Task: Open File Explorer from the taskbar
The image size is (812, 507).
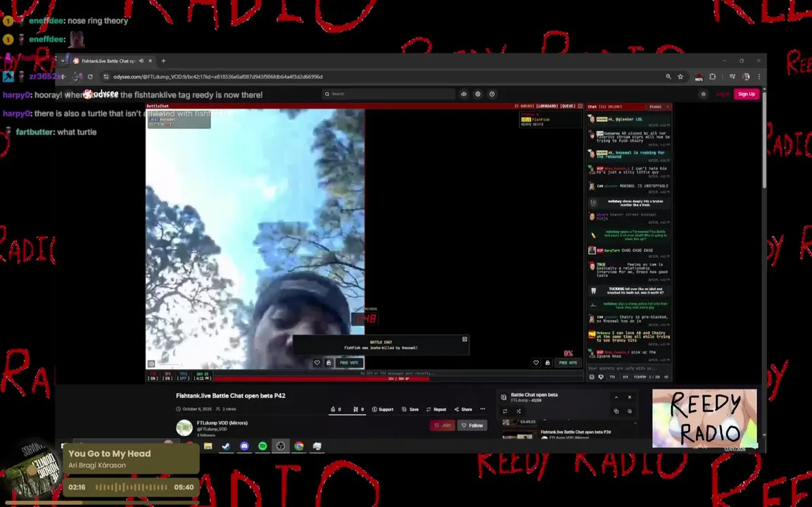Action: coord(208,446)
